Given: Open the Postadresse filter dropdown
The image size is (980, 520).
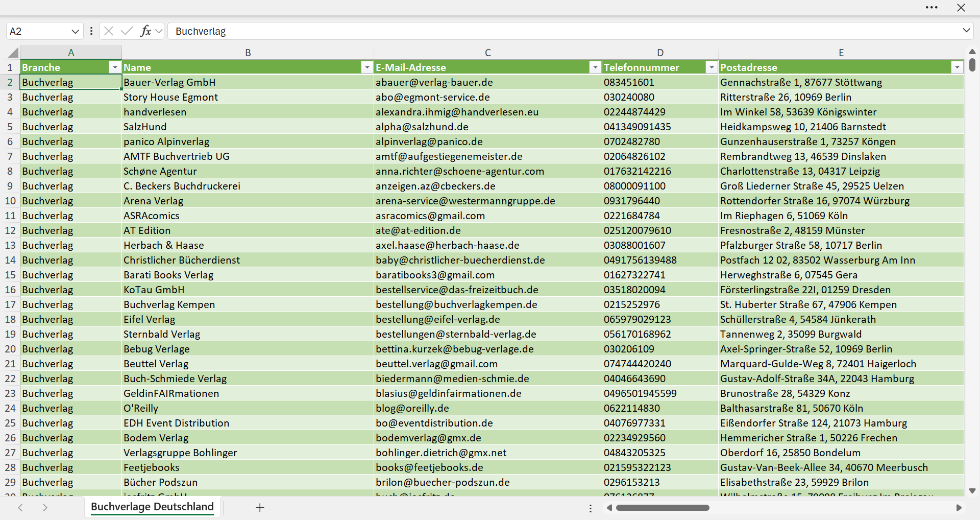Looking at the screenshot, I should (957, 67).
